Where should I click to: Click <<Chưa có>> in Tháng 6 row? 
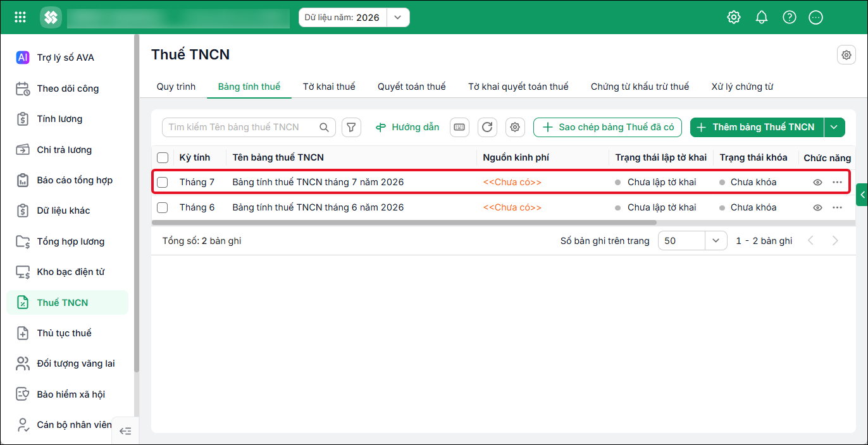[x=512, y=207]
